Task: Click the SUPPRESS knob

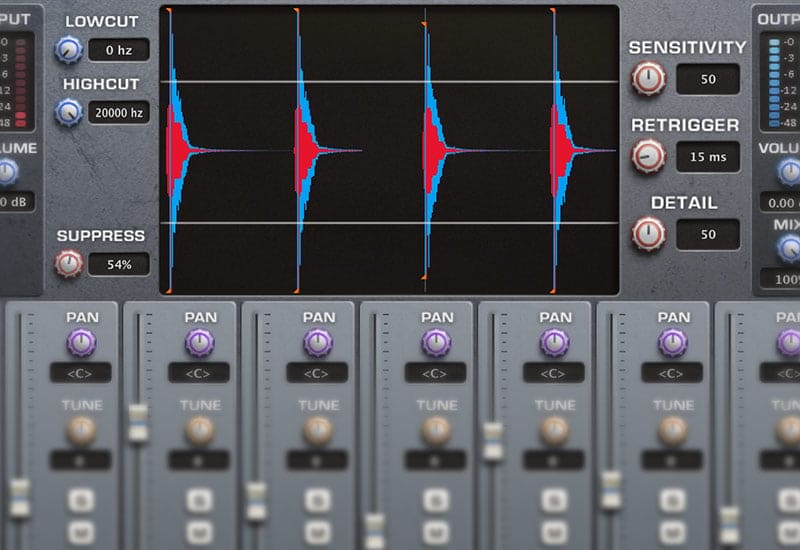Action: pyautogui.click(x=69, y=264)
